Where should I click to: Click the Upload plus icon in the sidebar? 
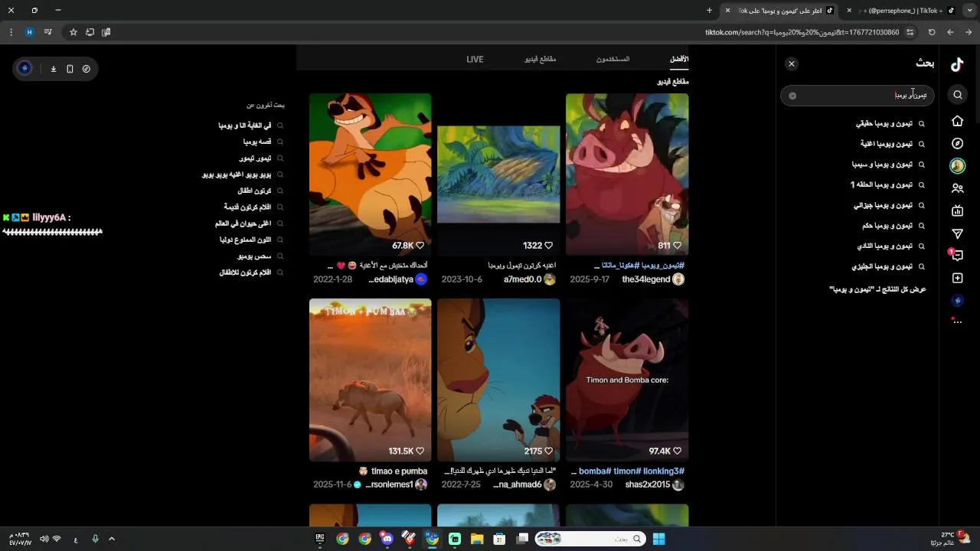pyautogui.click(x=957, y=279)
